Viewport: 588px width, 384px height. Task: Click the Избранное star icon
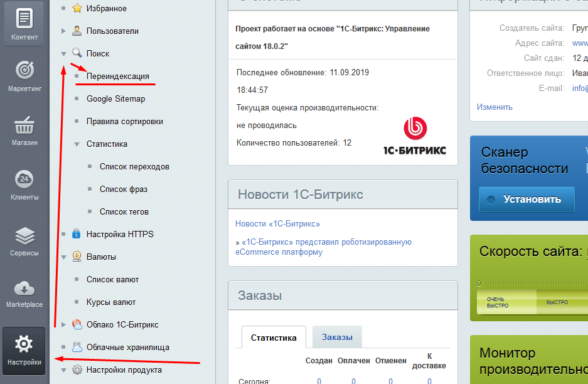[77, 8]
